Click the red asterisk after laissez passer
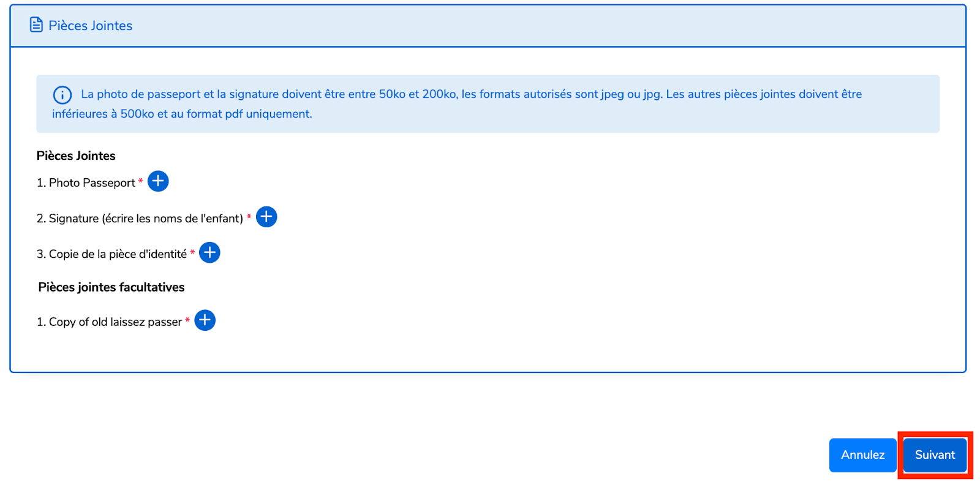The width and height of the screenshot is (980, 487). pos(187,320)
